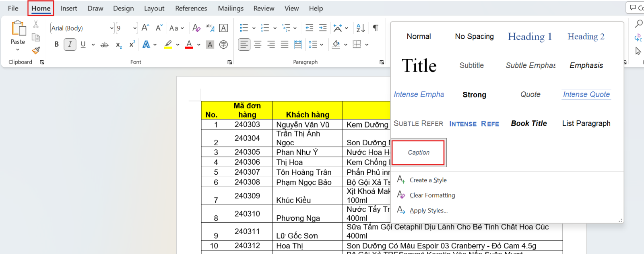The image size is (644, 254).
Task: Open the File tab
Action: click(x=13, y=8)
